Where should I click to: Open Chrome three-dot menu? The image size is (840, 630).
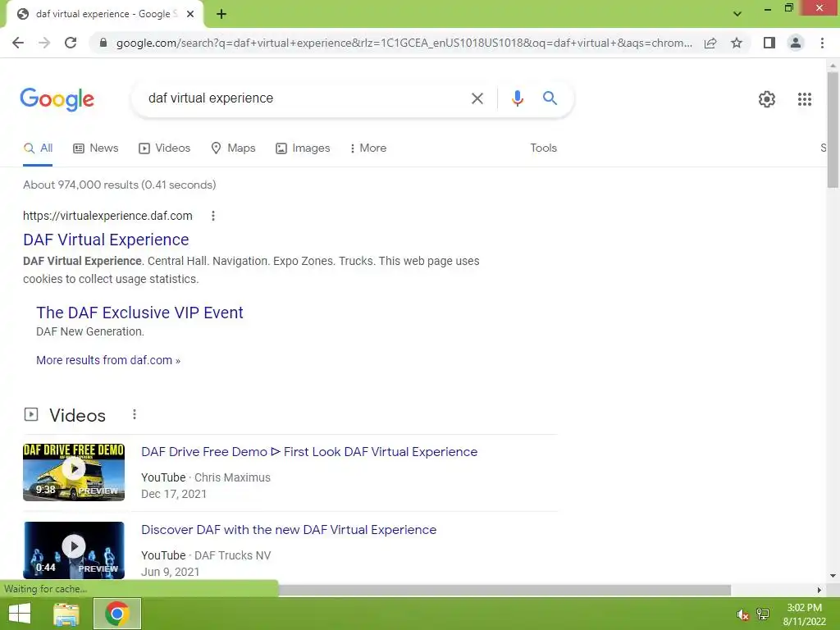pos(822,43)
